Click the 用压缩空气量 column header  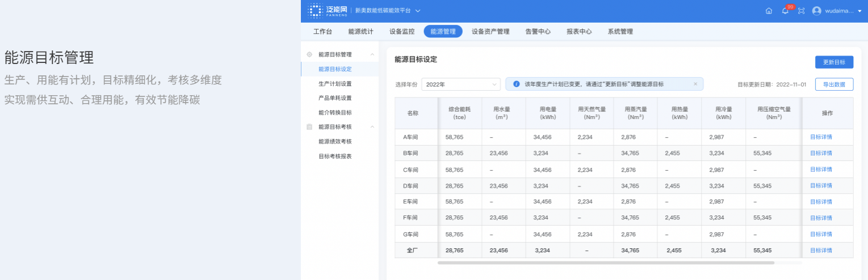[x=774, y=113]
